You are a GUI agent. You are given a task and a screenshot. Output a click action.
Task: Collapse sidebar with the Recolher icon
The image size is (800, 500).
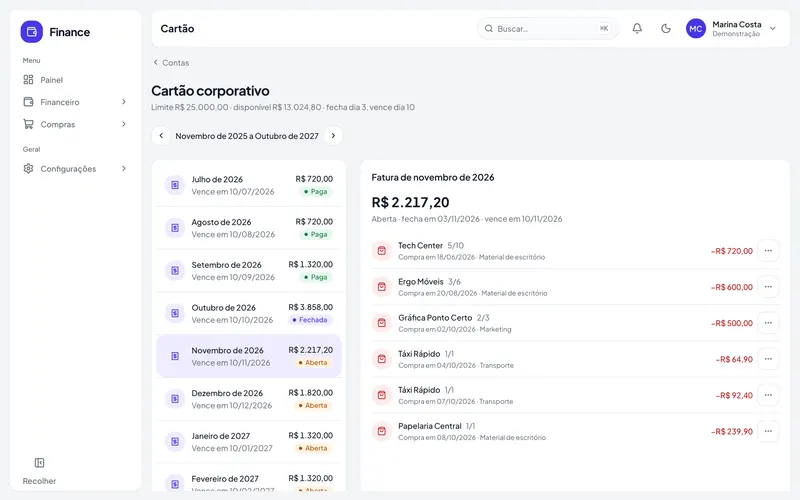pos(39,463)
